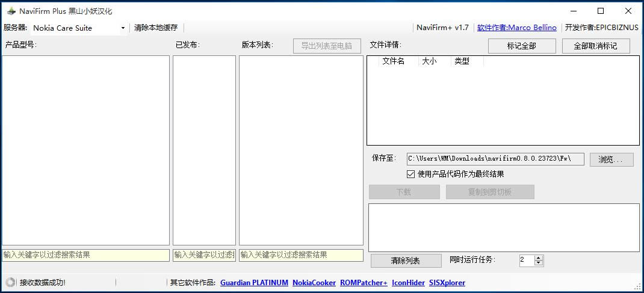Open the SISXplorer link
This screenshot has width=644, height=293.
pos(447,283)
